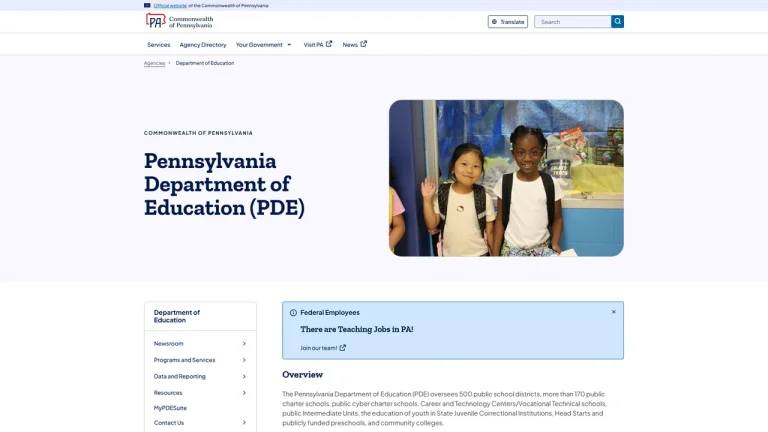Expand the Resources sidebar chevron
This screenshot has height=432, width=768.
tap(244, 393)
